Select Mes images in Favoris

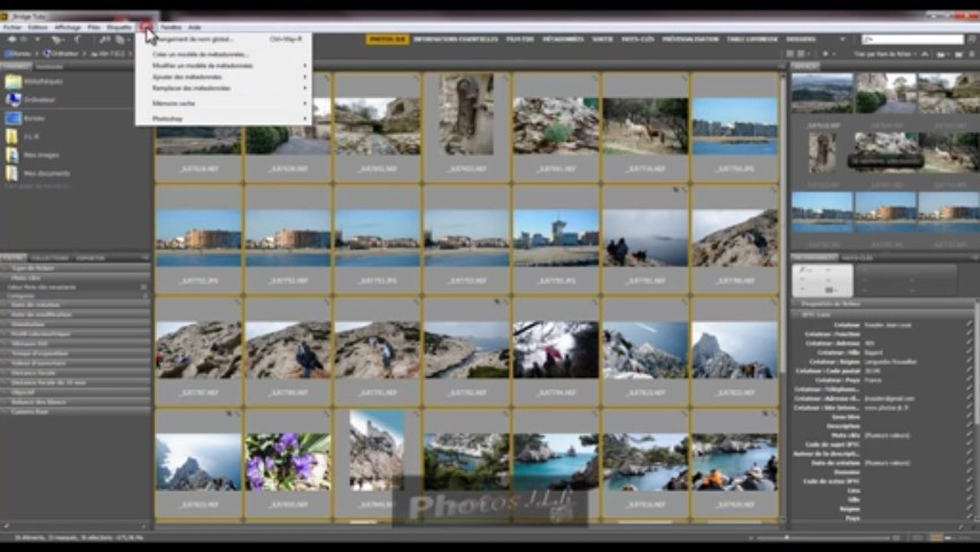pos(32,155)
